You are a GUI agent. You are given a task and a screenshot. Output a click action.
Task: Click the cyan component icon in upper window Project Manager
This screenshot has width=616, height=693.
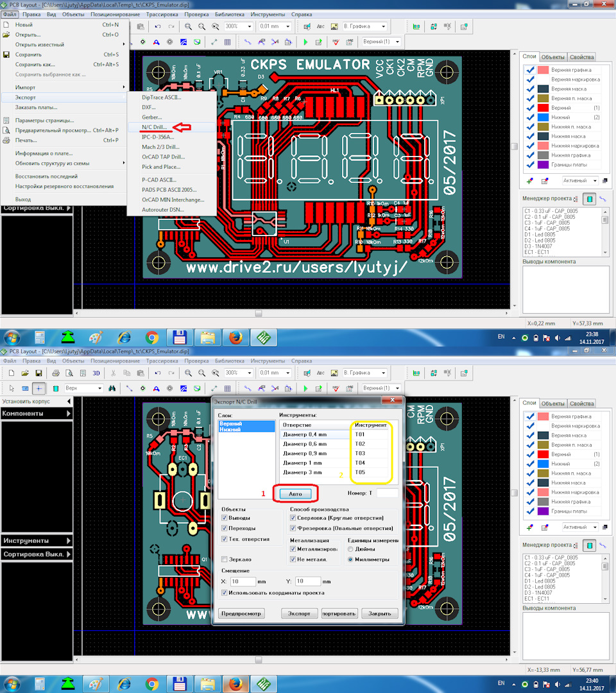click(x=589, y=200)
